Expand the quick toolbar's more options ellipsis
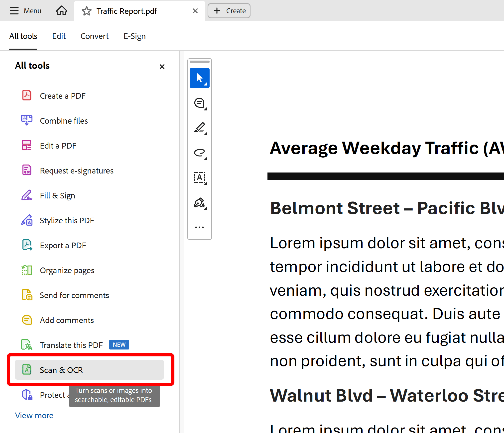The height and width of the screenshot is (433, 504). 199,227
